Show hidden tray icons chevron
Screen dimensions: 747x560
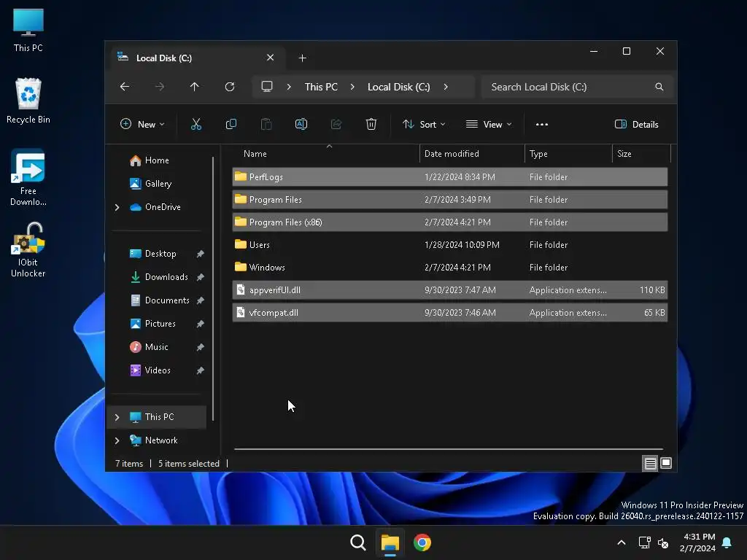click(x=622, y=542)
